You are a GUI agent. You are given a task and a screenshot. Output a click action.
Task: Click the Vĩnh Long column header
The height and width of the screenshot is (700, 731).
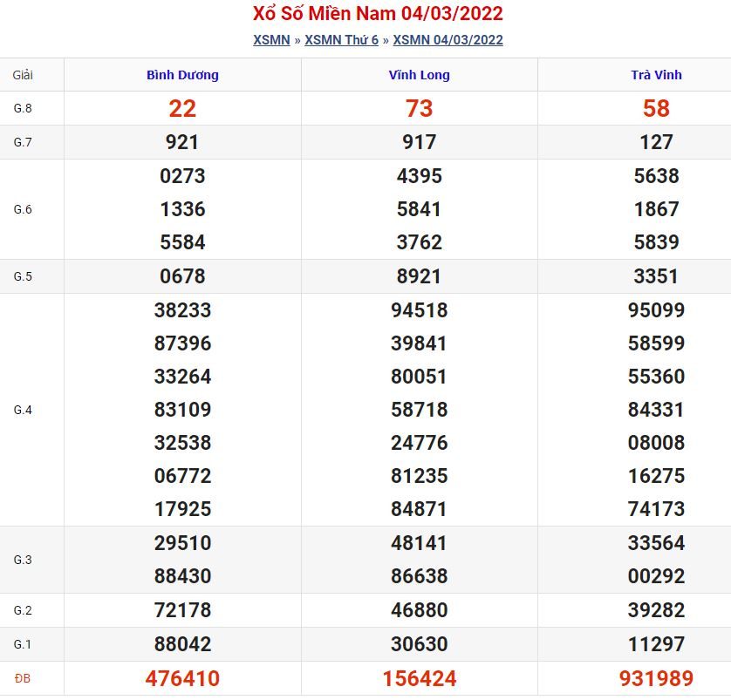pos(419,75)
